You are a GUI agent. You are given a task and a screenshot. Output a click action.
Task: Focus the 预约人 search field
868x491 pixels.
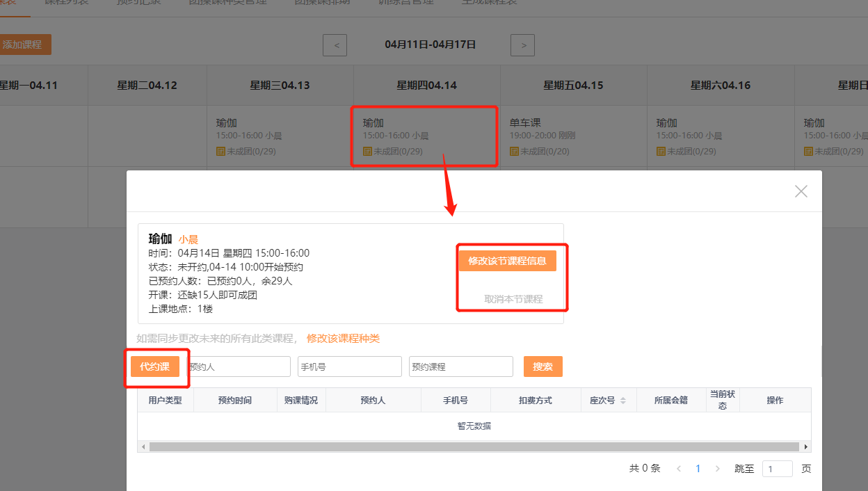[x=238, y=367]
